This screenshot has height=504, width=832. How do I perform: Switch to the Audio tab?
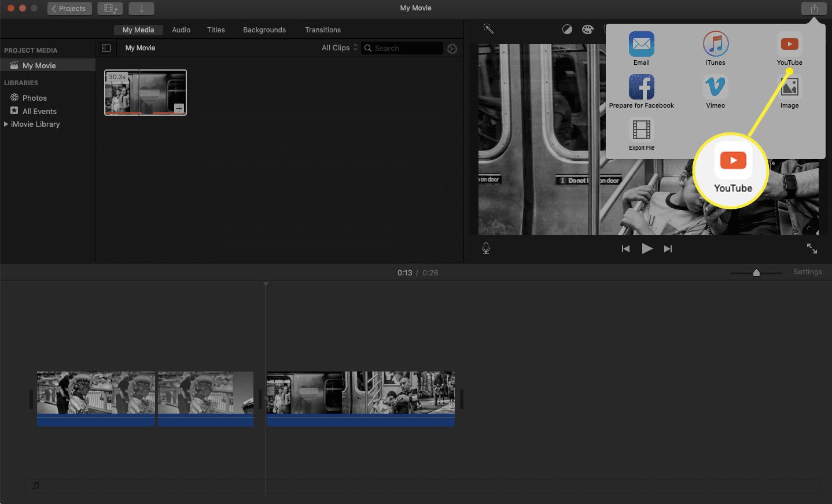181,30
